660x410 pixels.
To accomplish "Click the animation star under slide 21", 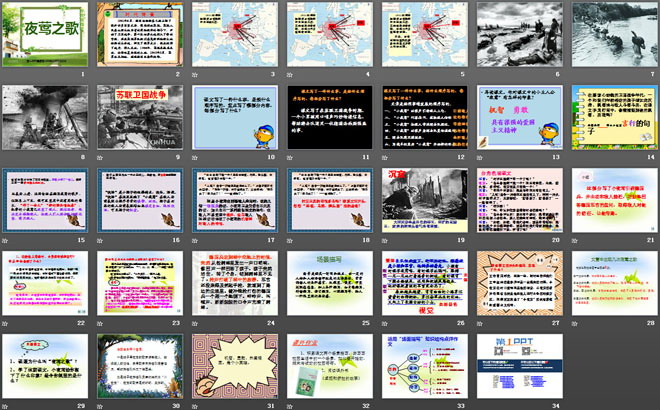I will pyautogui.click(x=575, y=241).
